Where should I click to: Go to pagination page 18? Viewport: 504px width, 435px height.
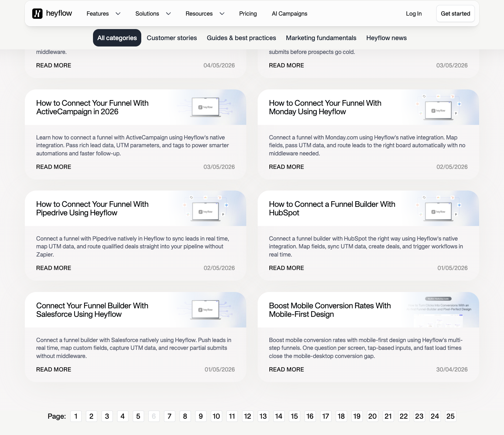click(x=341, y=416)
